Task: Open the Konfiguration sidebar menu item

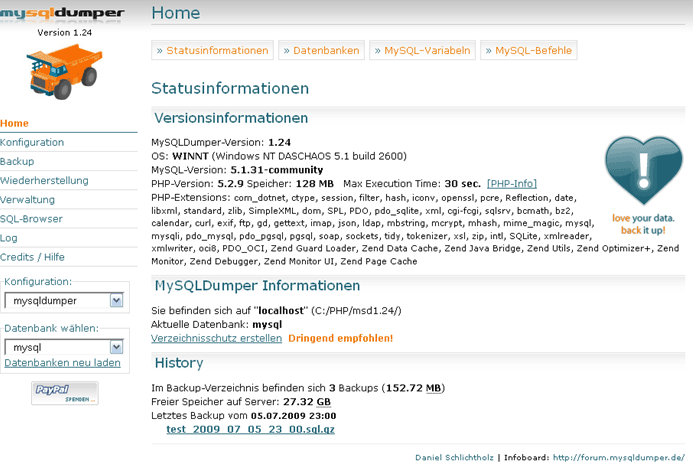Action: coord(32,142)
